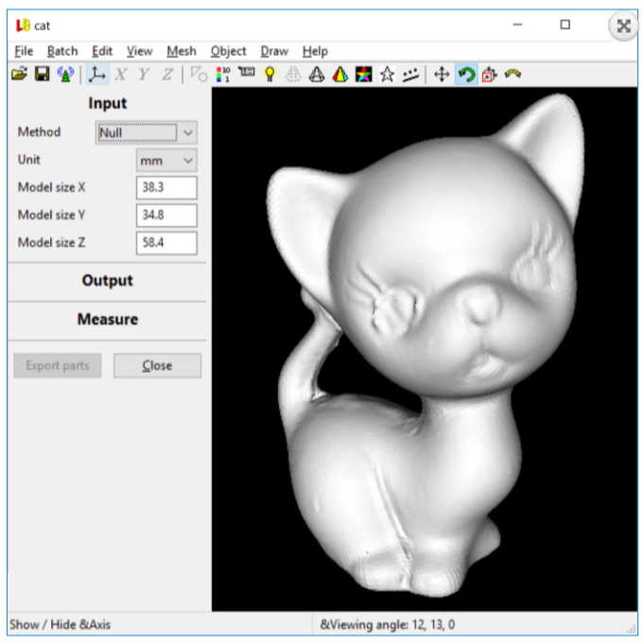Click the outlined star icon
The image size is (644, 644).
click(387, 75)
